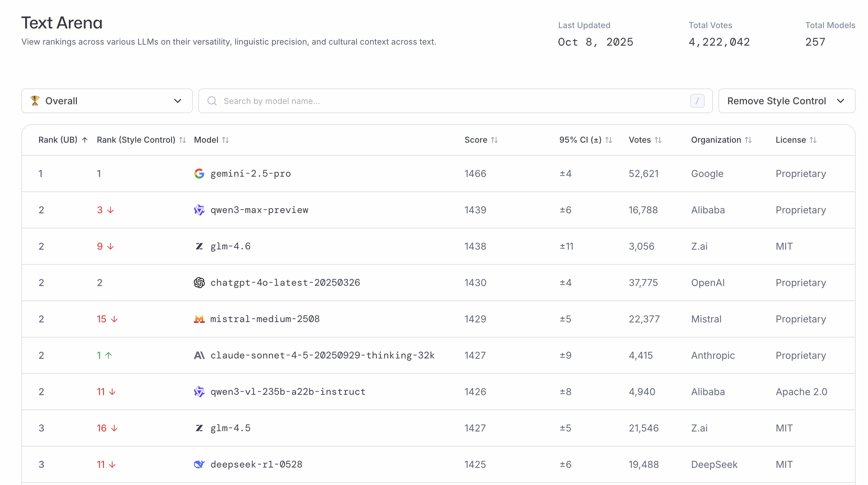Image resolution: width=868 pixels, height=485 pixels.
Task: Open the Overall category dropdown
Action: point(107,101)
